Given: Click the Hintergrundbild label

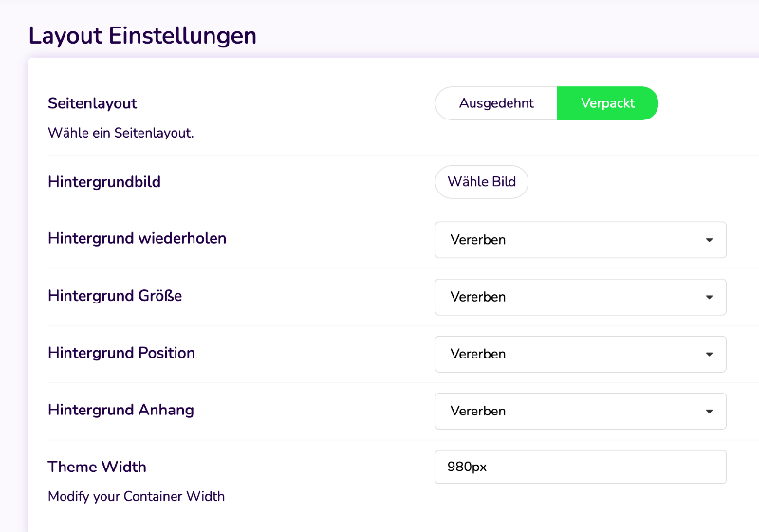Looking at the screenshot, I should (x=104, y=182).
